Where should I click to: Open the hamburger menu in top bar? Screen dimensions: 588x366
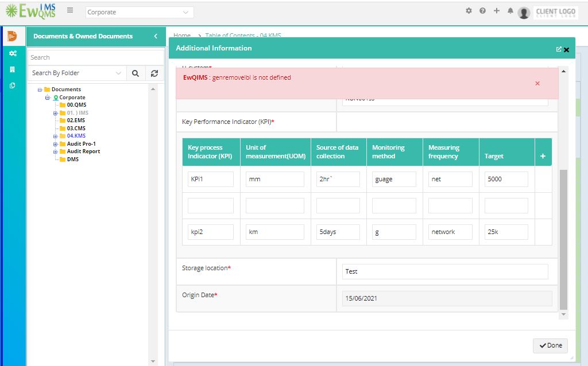coord(70,10)
